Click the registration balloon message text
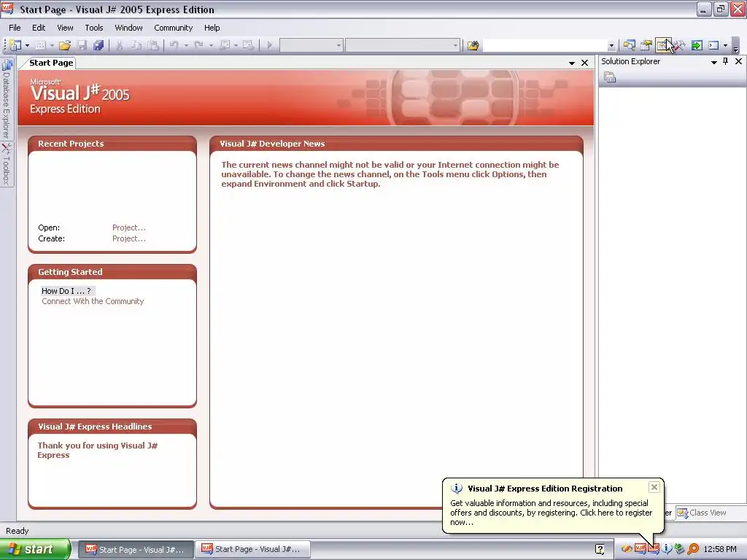 [x=551, y=513]
